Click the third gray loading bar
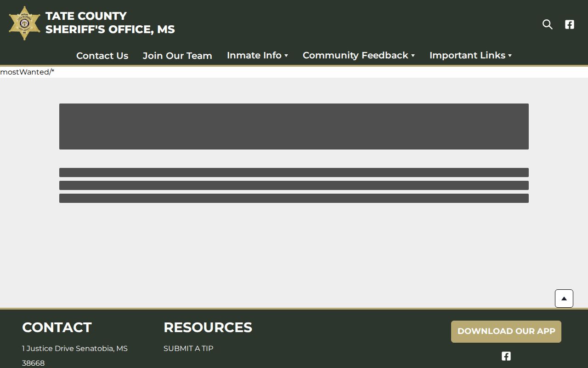The height and width of the screenshot is (368, 588). pyautogui.click(x=294, y=198)
